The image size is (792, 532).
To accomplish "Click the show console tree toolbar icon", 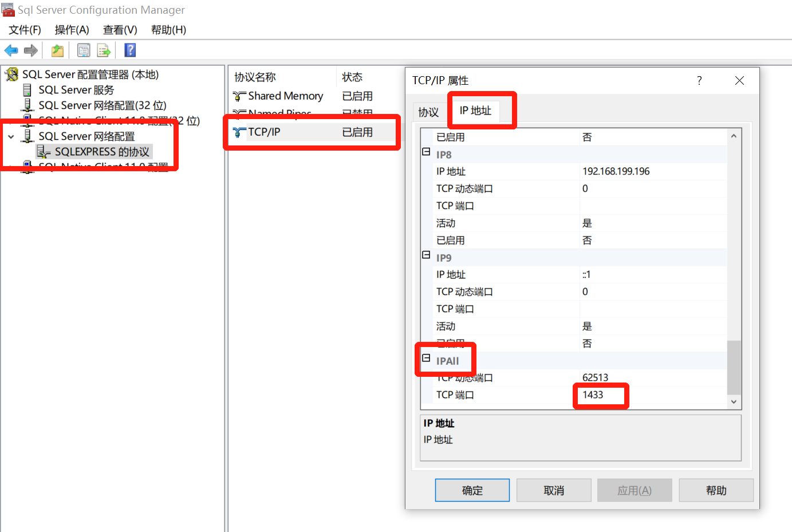I will 57,50.
